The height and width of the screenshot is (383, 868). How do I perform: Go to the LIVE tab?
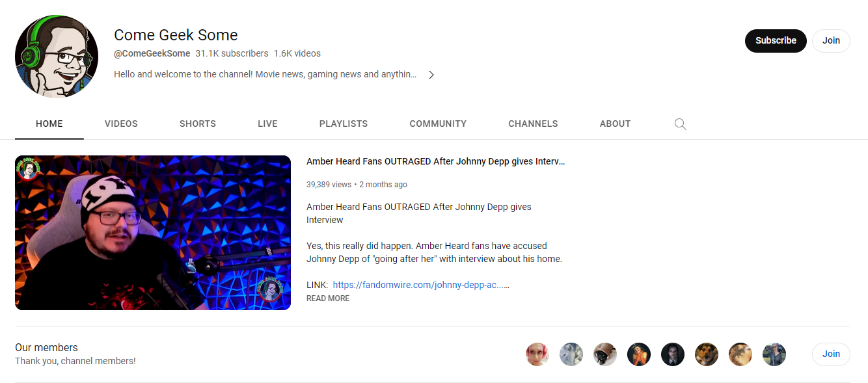[267, 124]
